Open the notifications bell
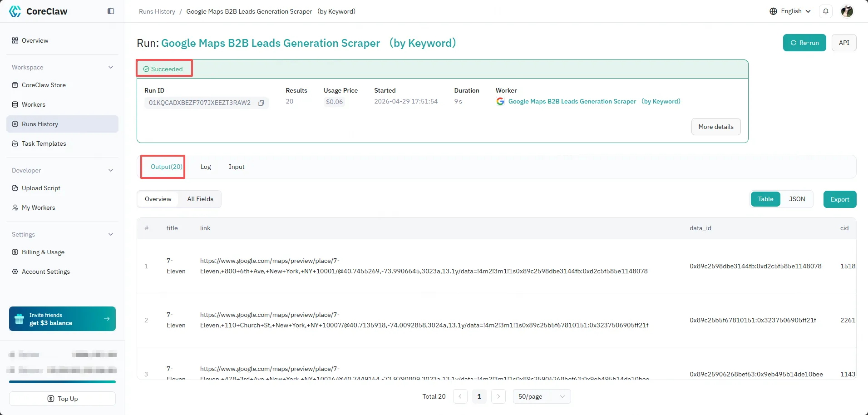This screenshot has width=868, height=415. pyautogui.click(x=826, y=11)
